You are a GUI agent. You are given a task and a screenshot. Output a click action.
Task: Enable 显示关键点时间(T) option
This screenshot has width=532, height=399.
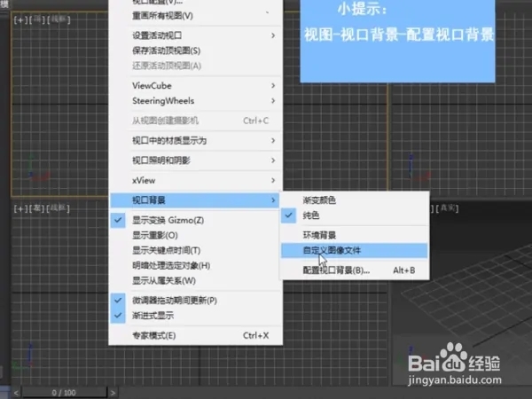195,250
